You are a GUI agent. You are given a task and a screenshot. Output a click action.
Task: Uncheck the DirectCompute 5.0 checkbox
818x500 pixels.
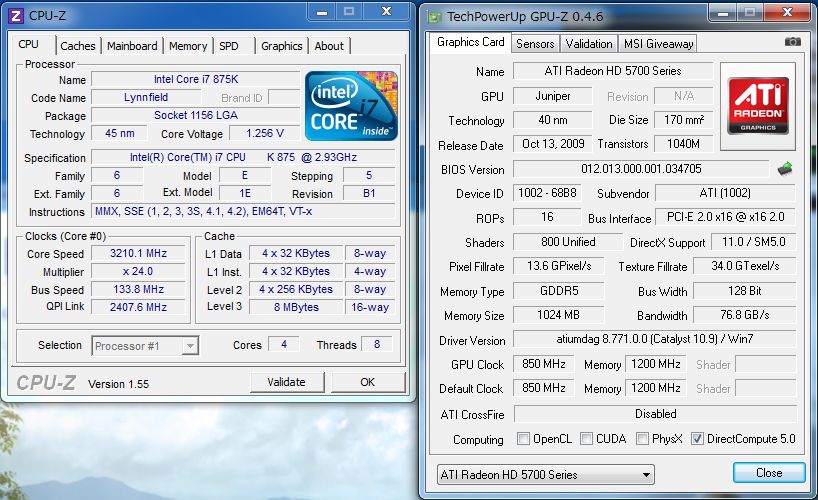coord(697,438)
